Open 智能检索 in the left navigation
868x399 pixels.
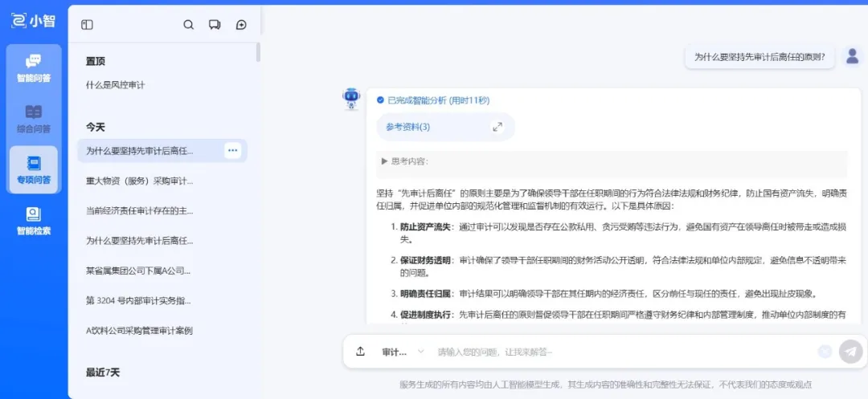pos(33,221)
